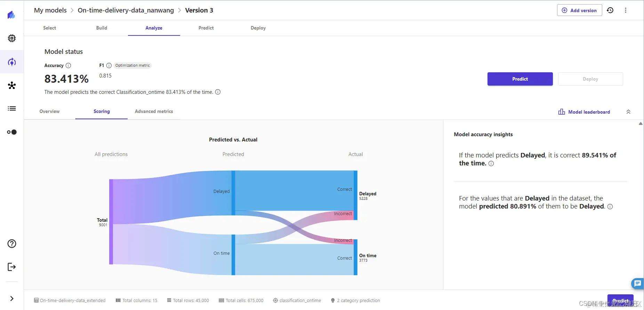
Task: Open the Overview sub-tab
Action: 49,111
